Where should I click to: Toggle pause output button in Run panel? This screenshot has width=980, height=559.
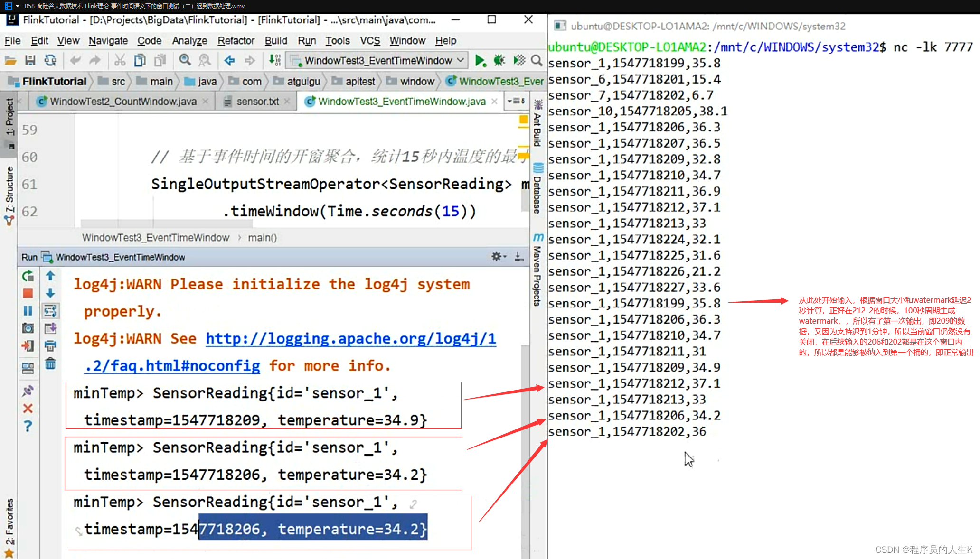coord(28,311)
